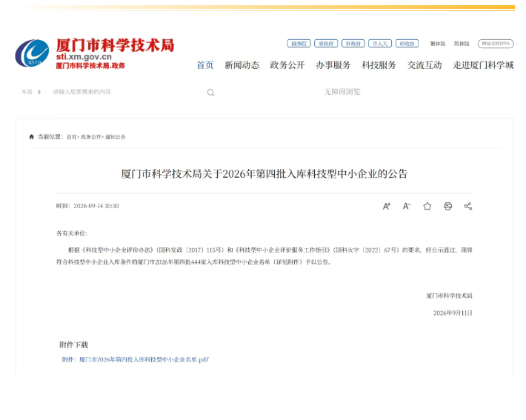Download the 科技型中小企业名单.pdf attachment
The height and width of the screenshot is (420, 526).
pyautogui.click(x=135, y=359)
